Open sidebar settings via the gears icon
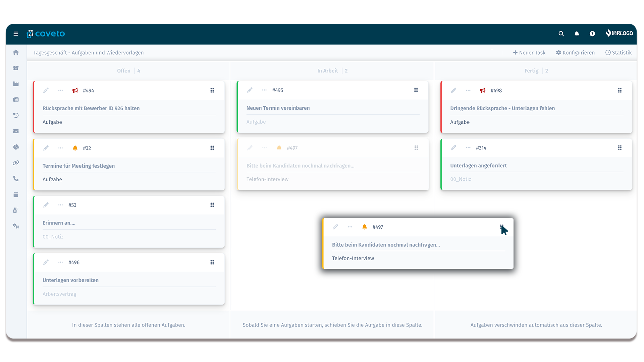The height and width of the screenshot is (362, 644). click(x=16, y=226)
